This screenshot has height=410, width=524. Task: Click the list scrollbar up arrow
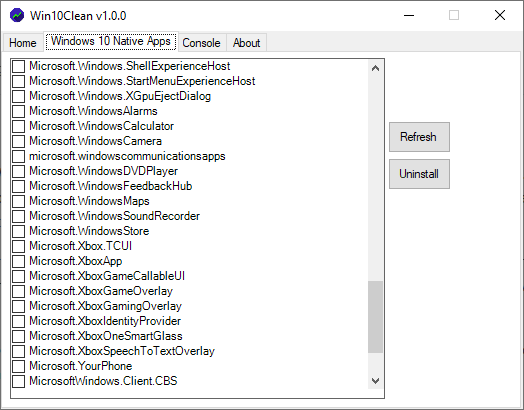click(375, 68)
